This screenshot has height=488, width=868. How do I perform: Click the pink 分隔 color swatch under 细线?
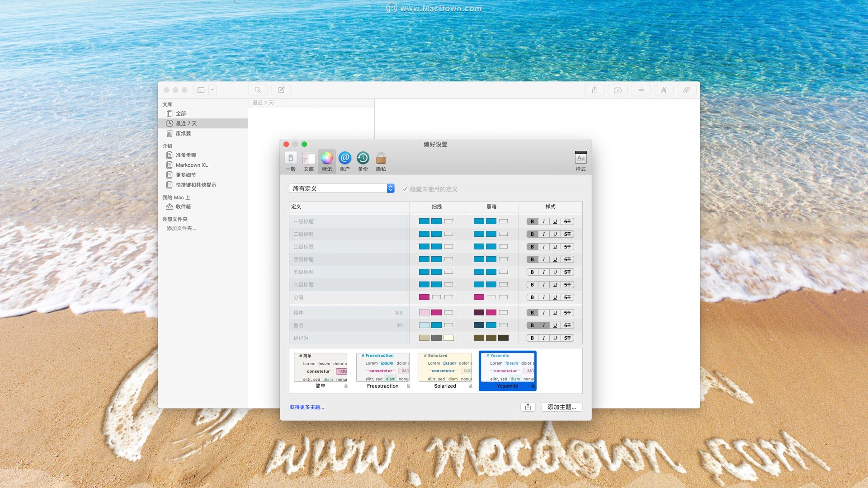click(424, 297)
